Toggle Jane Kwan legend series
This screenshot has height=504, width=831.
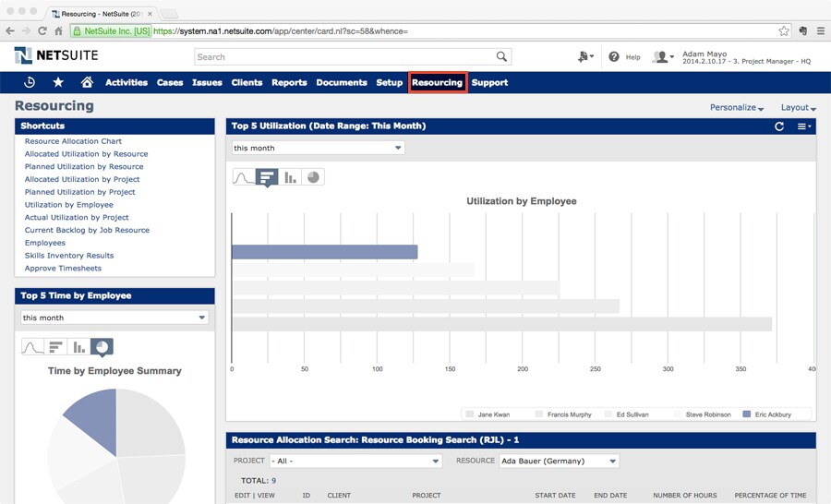488,414
